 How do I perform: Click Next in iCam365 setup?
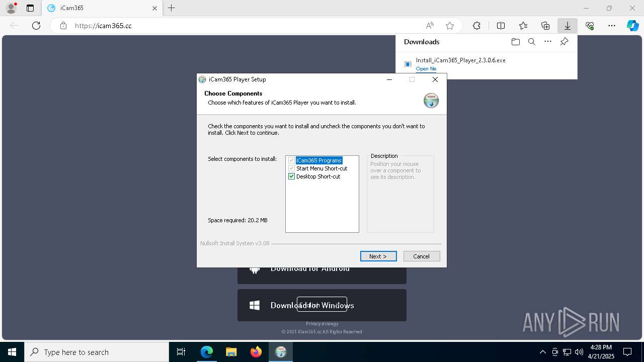click(378, 256)
